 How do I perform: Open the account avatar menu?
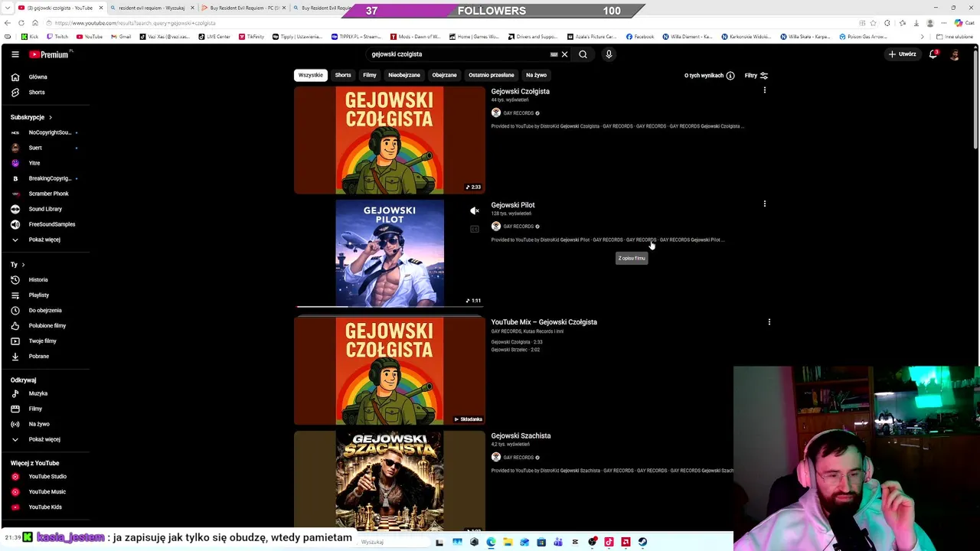tap(955, 54)
